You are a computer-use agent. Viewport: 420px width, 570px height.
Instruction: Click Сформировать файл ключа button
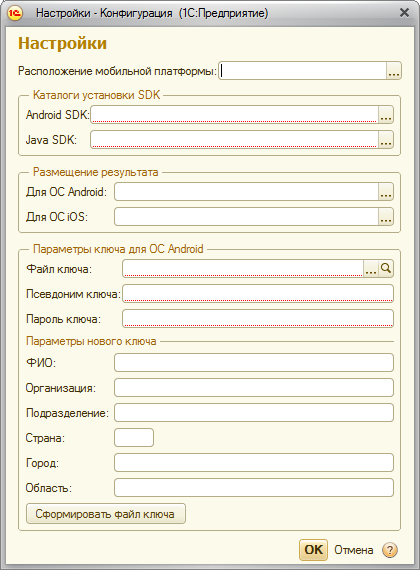pos(106,514)
